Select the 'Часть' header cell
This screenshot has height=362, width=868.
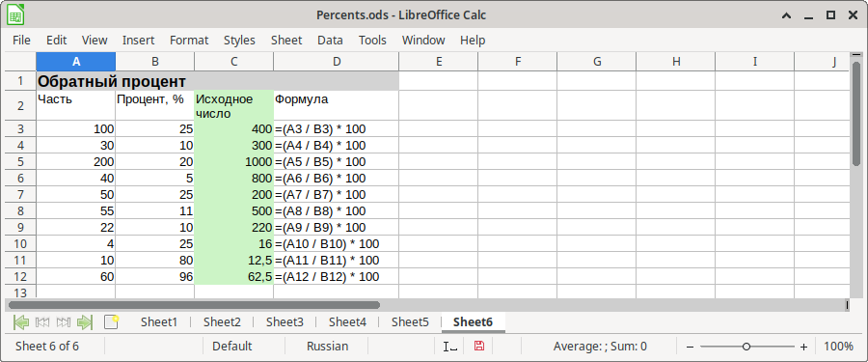pyautogui.click(x=76, y=105)
